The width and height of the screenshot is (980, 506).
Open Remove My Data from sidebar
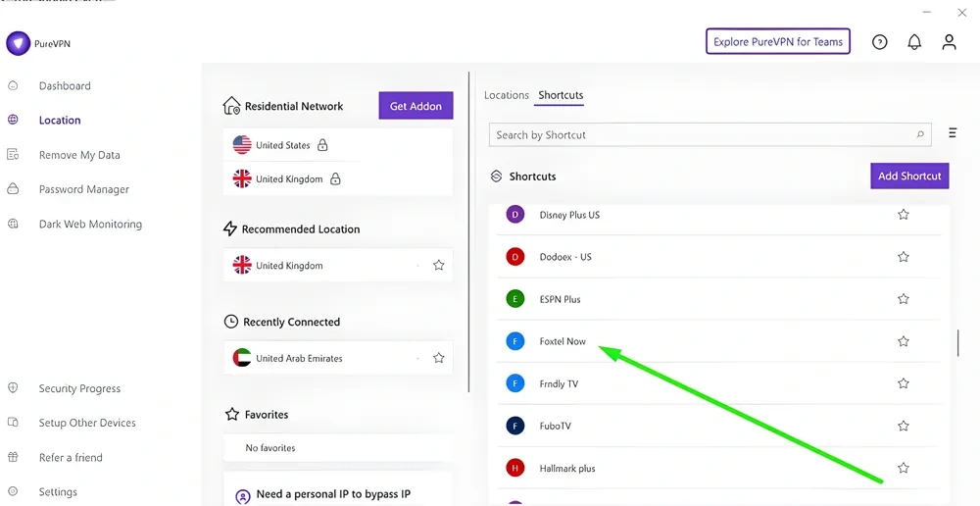[x=79, y=155]
